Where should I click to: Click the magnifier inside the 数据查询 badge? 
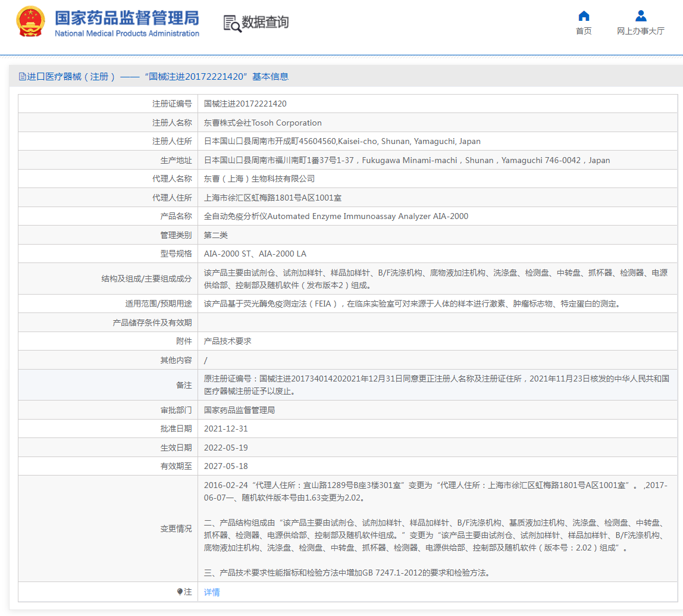(x=234, y=26)
